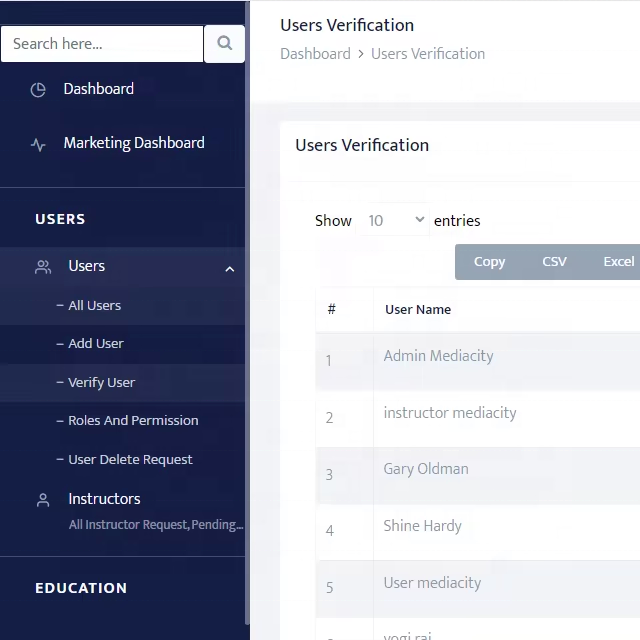Open User Delete Request page
This screenshot has width=640, height=640.
[130, 460]
